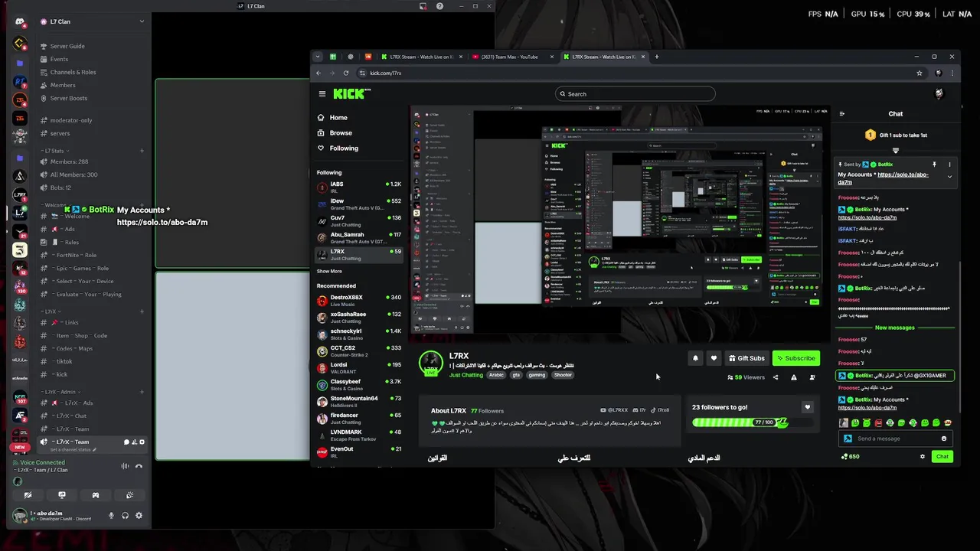
Task: Click the Gift Subs button
Action: (x=746, y=358)
